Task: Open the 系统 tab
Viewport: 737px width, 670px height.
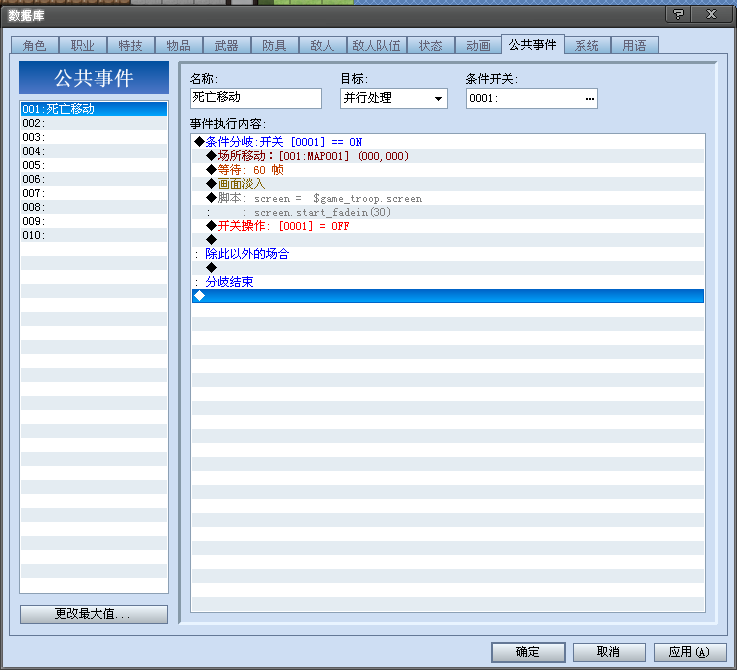Action: click(x=587, y=45)
